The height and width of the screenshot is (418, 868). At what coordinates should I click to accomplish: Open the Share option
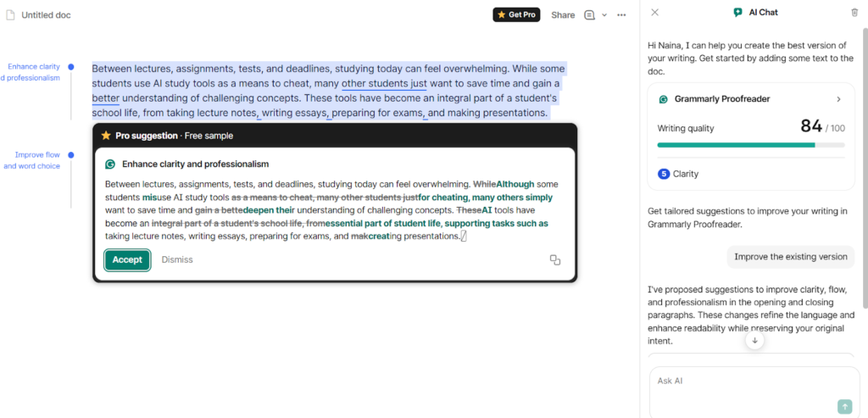point(563,15)
